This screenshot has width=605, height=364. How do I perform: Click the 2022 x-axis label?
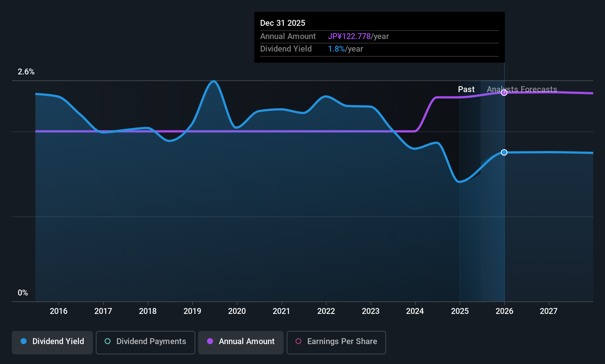pyautogui.click(x=326, y=311)
